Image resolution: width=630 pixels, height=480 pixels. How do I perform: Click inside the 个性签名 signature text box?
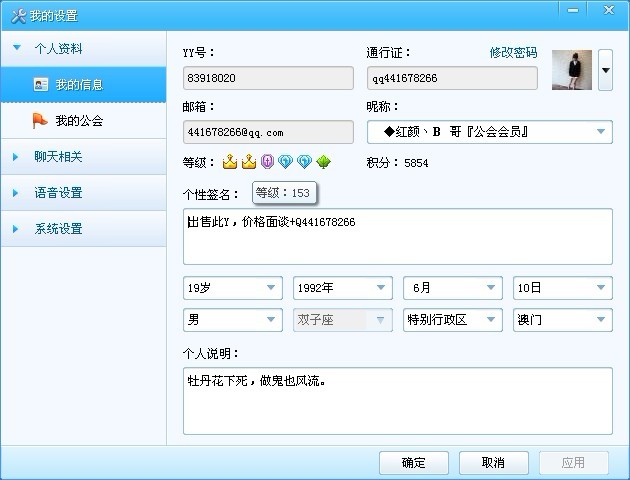click(398, 237)
